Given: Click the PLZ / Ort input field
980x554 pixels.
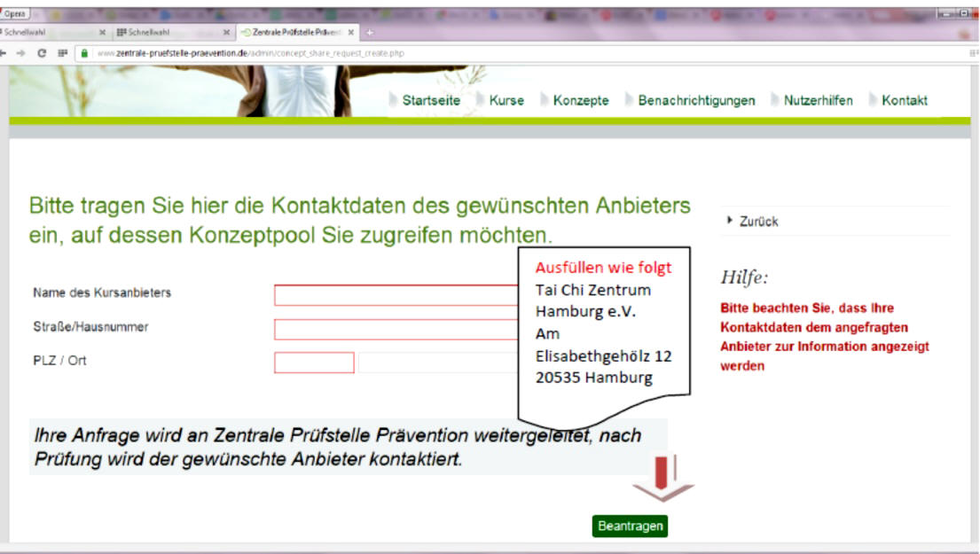Looking at the screenshot, I should coord(313,361).
